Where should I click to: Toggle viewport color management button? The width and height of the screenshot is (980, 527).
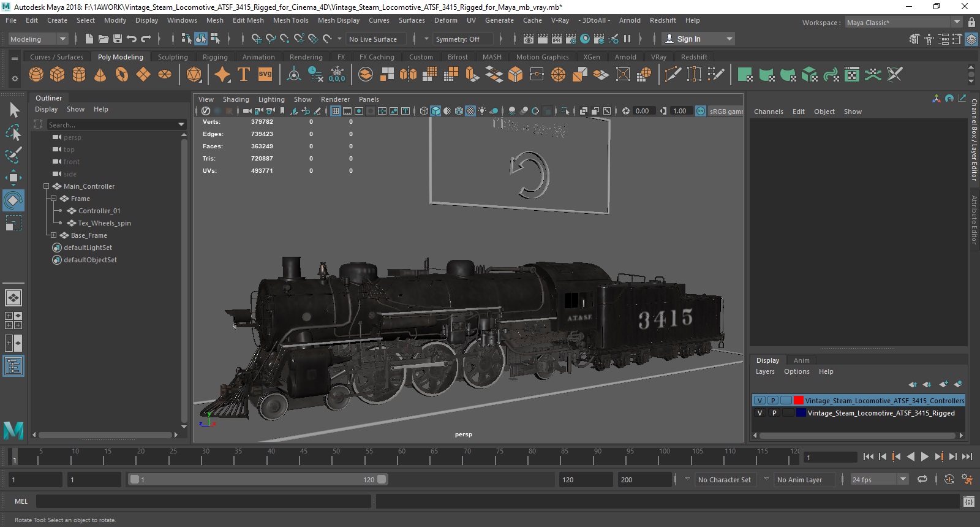701,111
